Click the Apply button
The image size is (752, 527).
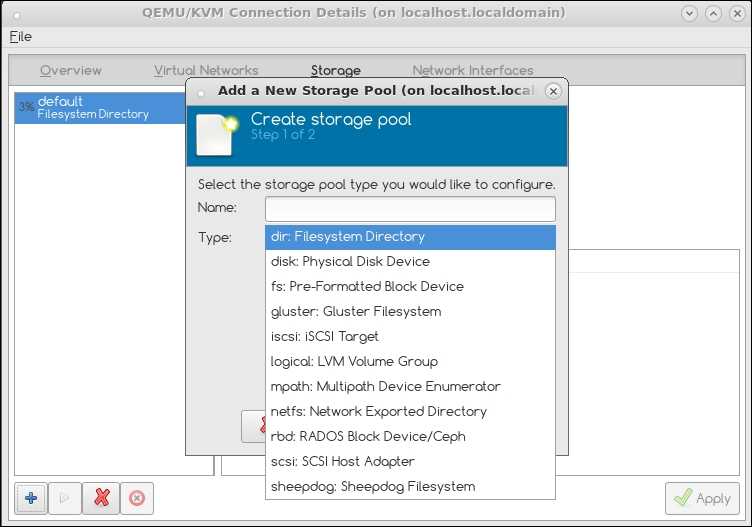pyautogui.click(x=702, y=498)
